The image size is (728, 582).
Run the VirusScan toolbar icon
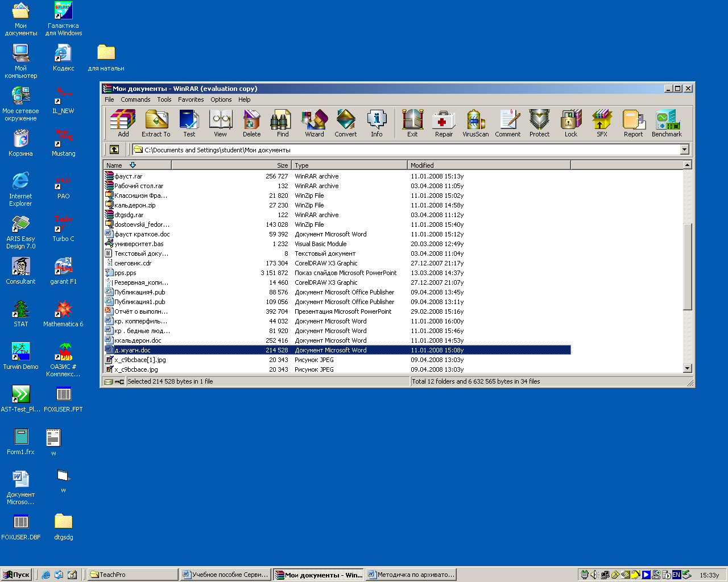point(475,123)
